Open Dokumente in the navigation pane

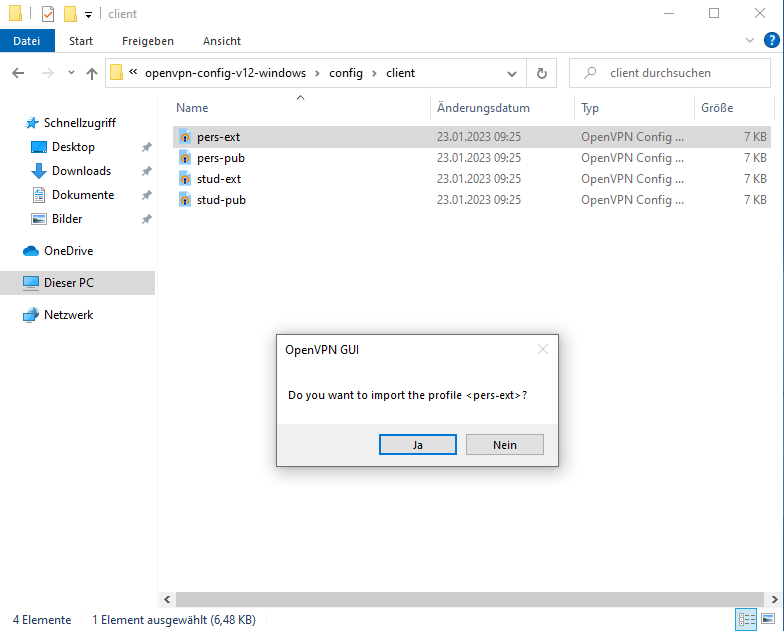(83, 195)
